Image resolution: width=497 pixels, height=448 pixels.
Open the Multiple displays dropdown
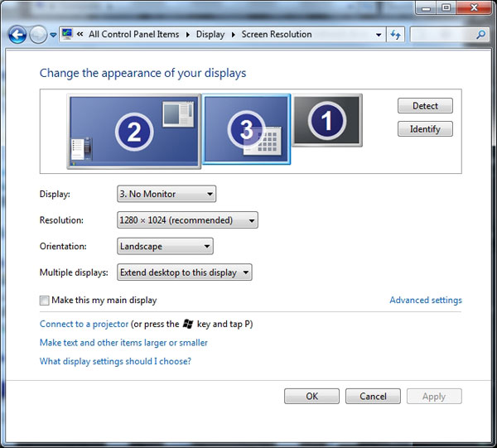pyautogui.click(x=185, y=272)
